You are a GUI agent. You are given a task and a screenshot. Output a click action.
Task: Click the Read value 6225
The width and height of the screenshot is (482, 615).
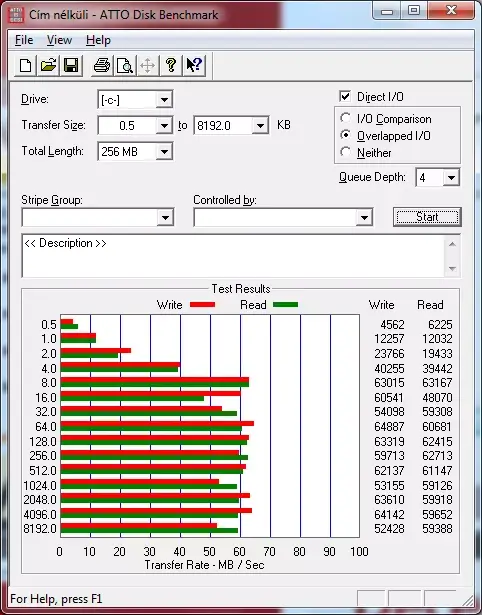tap(440, 325)
